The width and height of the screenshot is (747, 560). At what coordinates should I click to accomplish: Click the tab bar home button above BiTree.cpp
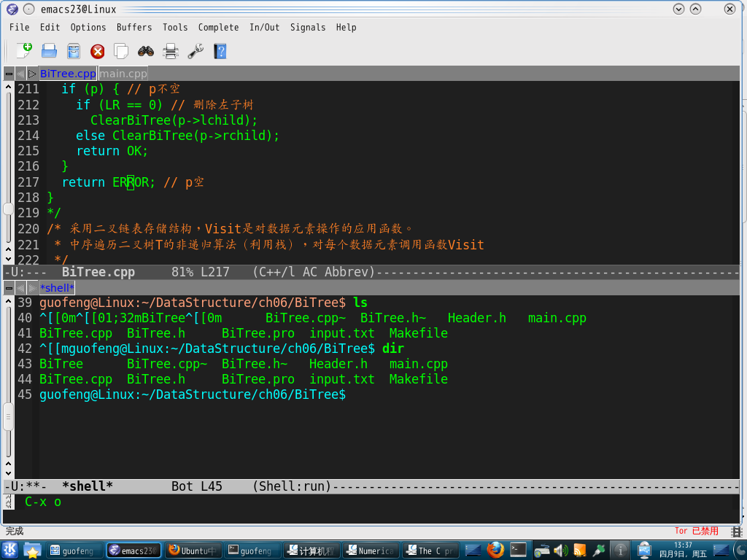9,74
